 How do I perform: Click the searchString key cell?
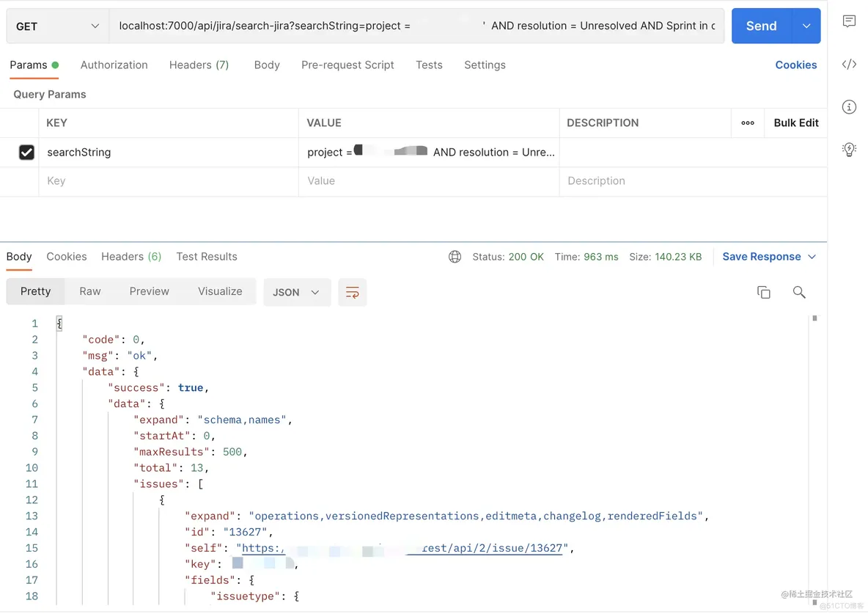[x=169, y=153]
